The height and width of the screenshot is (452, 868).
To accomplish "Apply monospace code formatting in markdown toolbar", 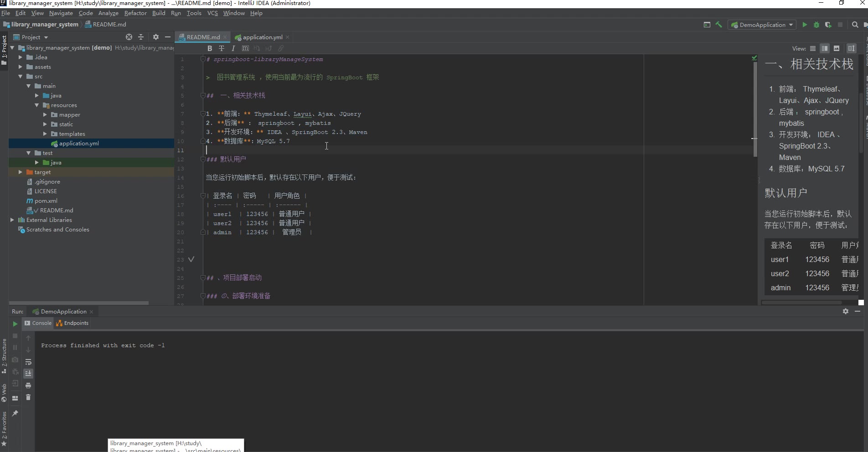I will 245,48.
